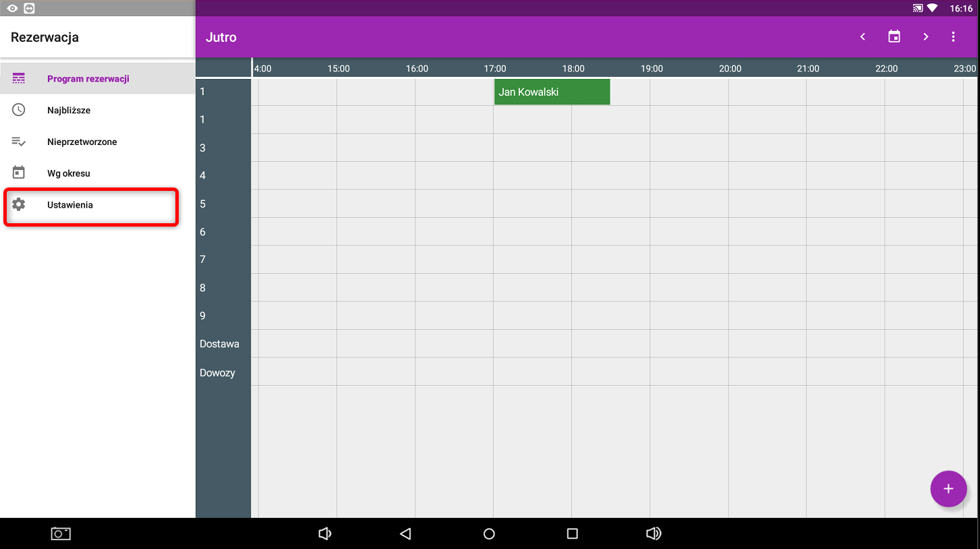The width and height of the screenshot is (980, 549).
Task: Click the Ustawienia gear icon
Action: coord(19,204)
